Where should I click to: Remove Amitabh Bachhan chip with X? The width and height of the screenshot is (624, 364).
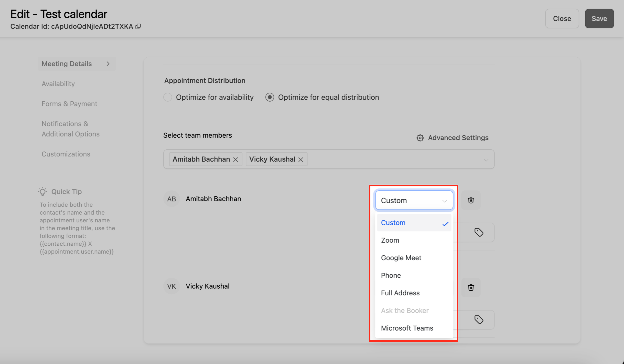pos(236,160)
